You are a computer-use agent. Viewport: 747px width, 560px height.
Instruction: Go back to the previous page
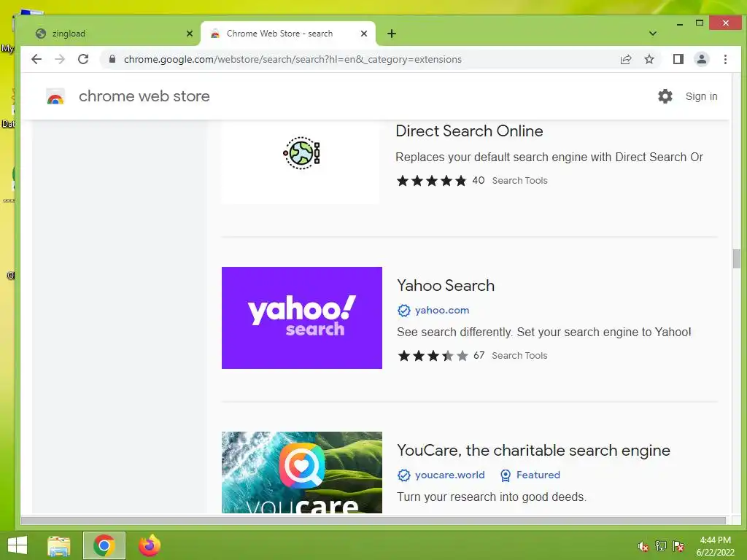point(36,59)
